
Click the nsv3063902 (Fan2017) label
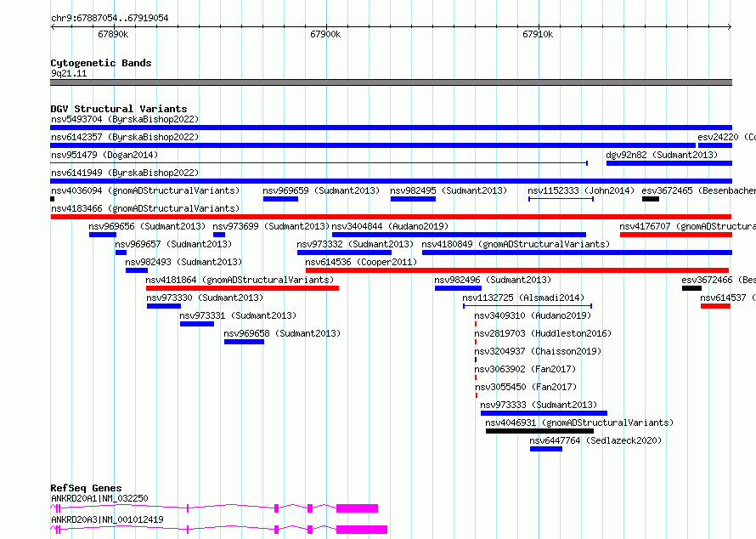click(525, 369)
